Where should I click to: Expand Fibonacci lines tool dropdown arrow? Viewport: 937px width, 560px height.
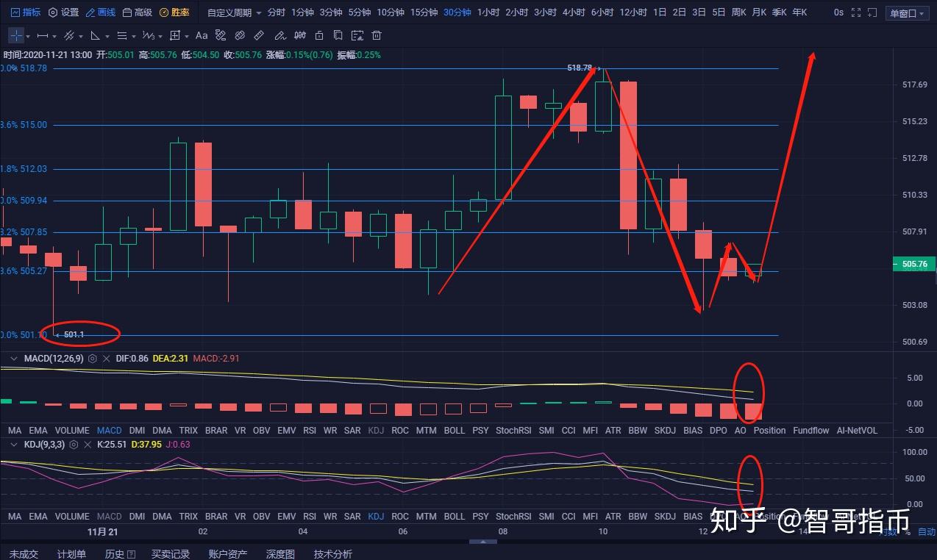(x=135, y=36)
